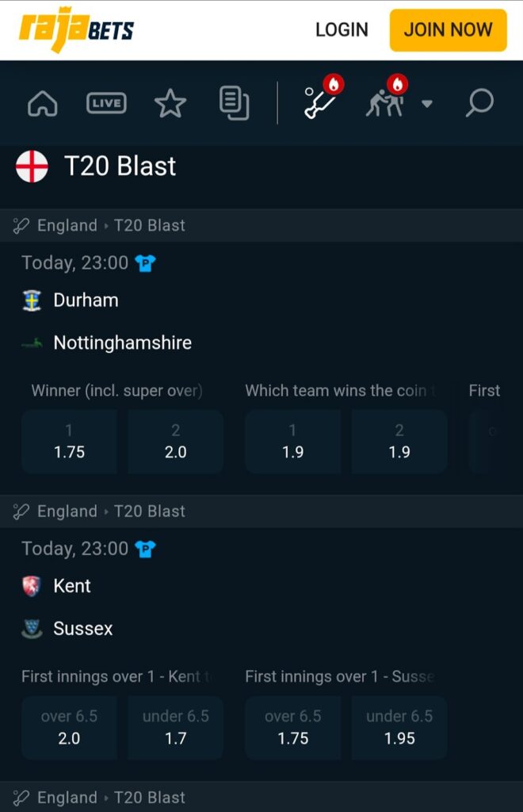Expand the arrow beside the combat sports icon
Viewport: 523px width, 812px height.
(x=427, y=105)
